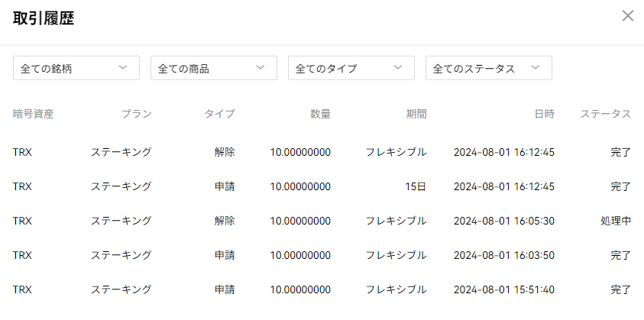644x320 pixels.
Task: Click the プラン column header
Action: click(136, 115)
